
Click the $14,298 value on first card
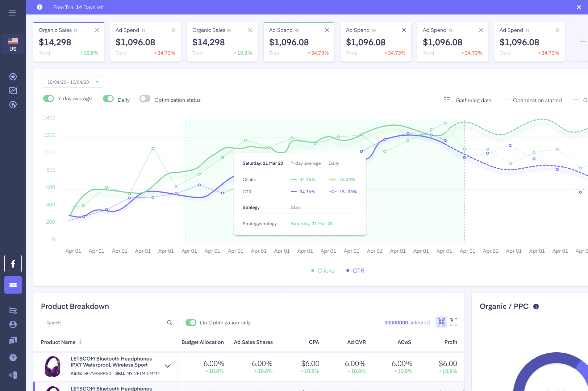[55, 42]
